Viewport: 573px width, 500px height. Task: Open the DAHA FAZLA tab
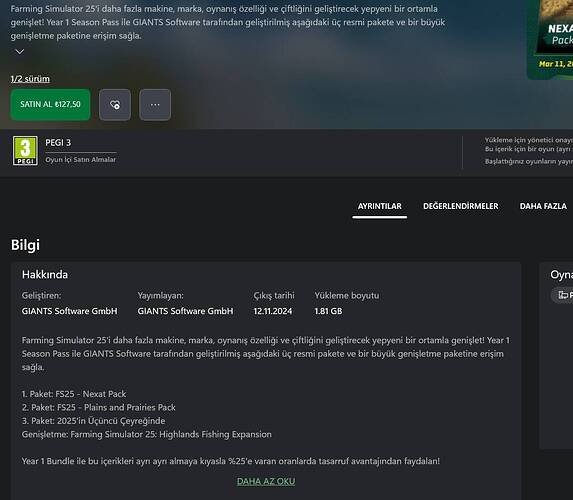pos(543,206)
